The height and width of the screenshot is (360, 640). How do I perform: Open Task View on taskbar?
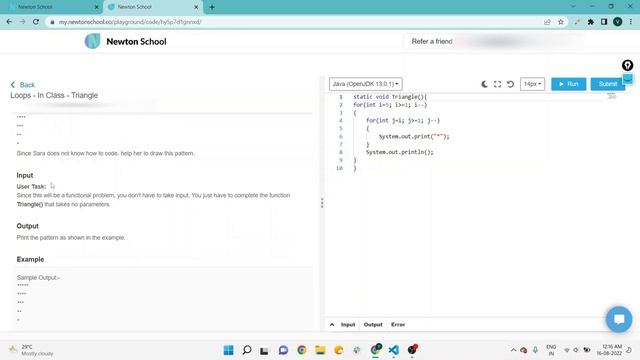point(264,350)
